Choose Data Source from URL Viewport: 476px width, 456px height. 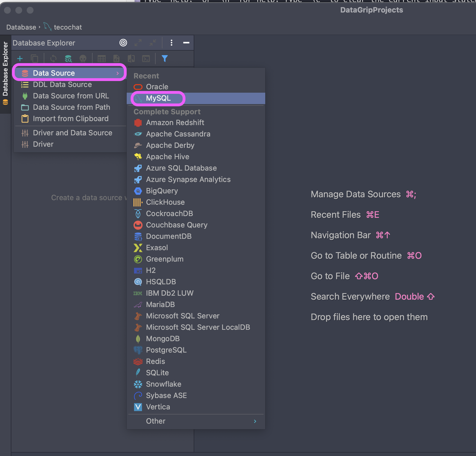tap(70, 96)
